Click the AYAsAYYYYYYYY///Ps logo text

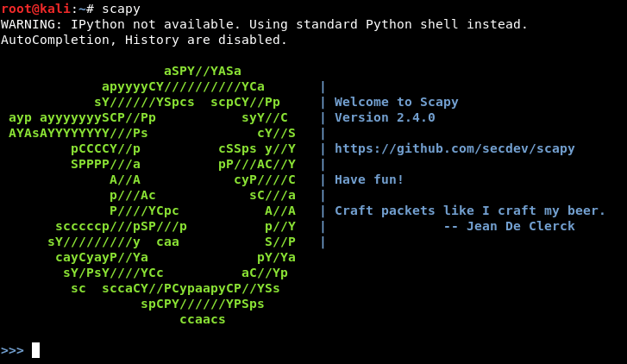(x=78, y=133)
